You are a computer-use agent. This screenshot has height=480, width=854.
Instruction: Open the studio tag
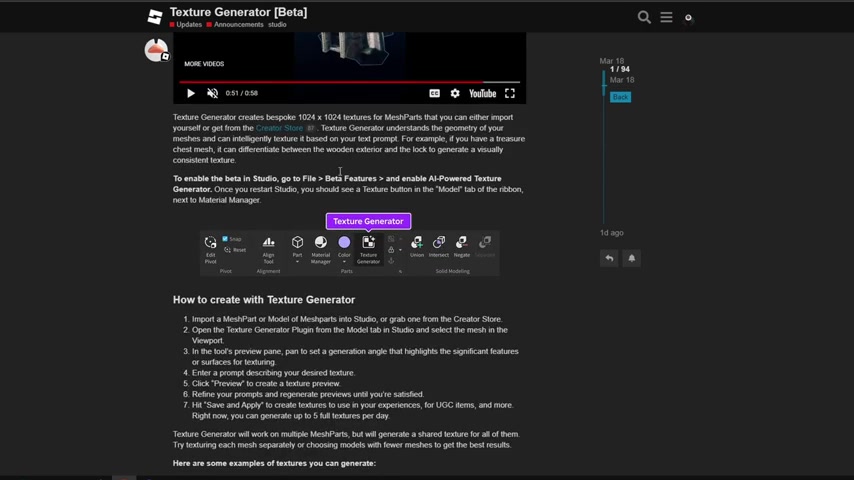pyautogui.click(x=277, y=25)
